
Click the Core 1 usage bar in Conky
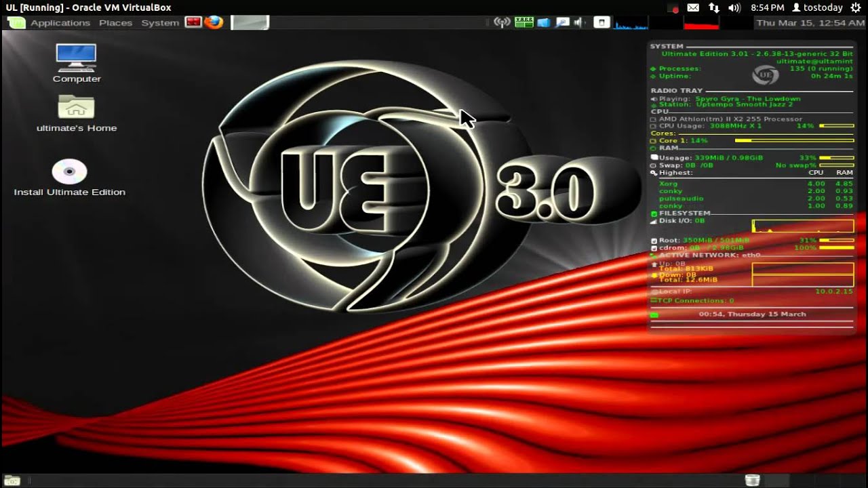point(794,140)
